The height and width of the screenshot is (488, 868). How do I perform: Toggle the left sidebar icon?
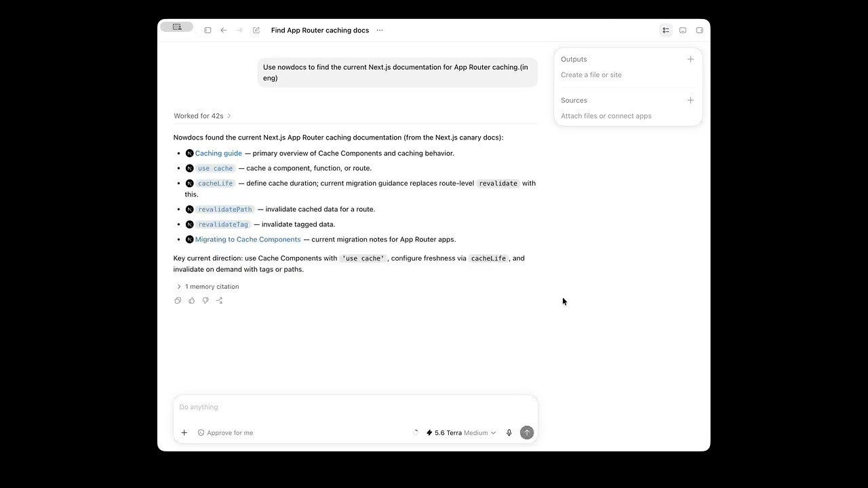tap(208, 30)
